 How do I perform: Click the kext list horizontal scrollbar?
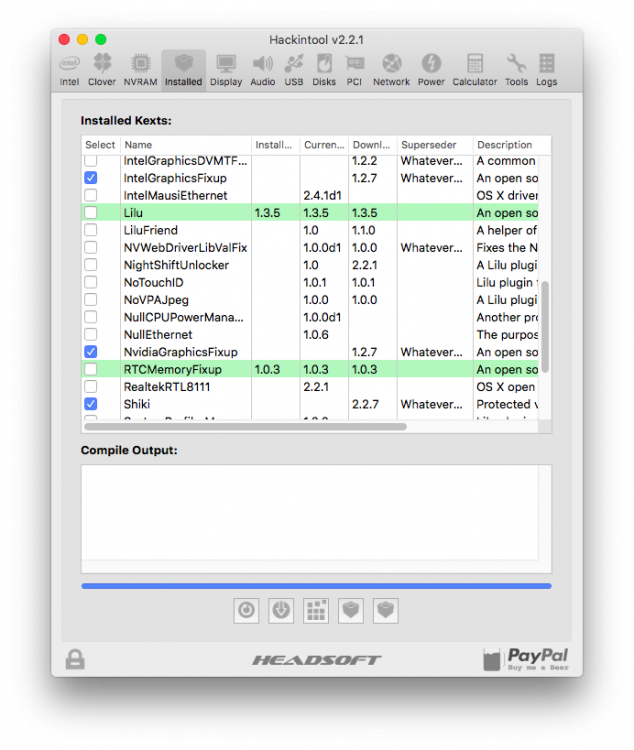pyautogui.click(x=245, y=426)
